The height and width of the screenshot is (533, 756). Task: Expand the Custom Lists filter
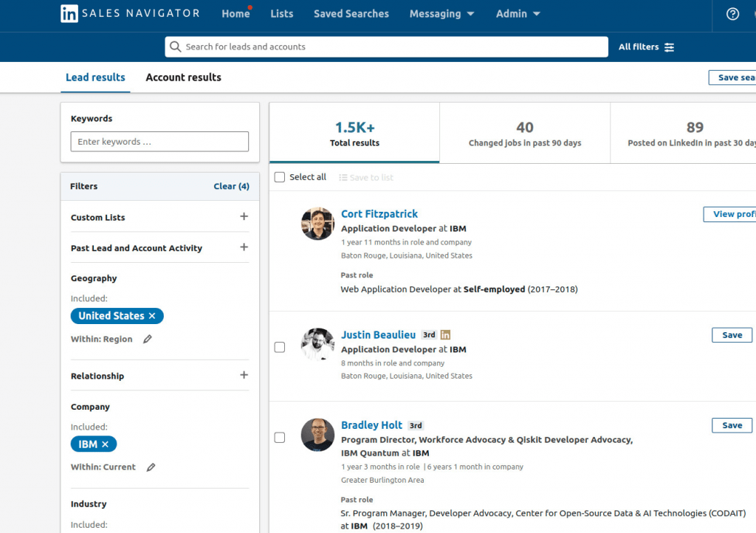click(x=244, y=217)
